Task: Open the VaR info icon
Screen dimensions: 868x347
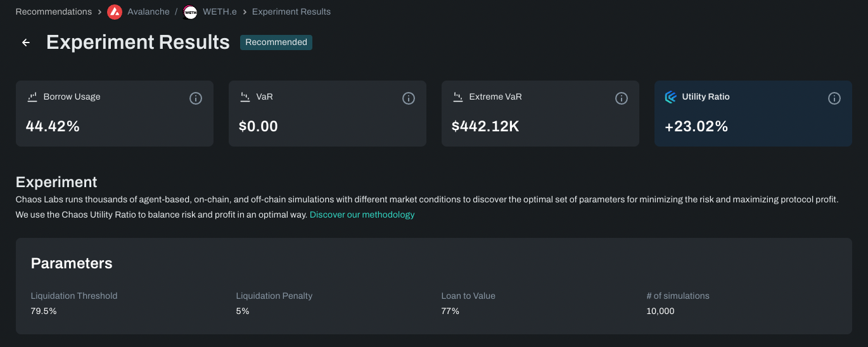Action: coord(409,98)
